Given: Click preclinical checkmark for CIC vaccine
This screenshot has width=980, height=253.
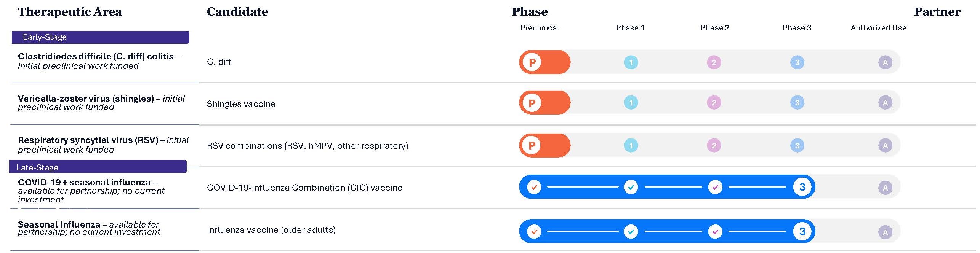Looking at the screenshot, I should tap(534, 187).
